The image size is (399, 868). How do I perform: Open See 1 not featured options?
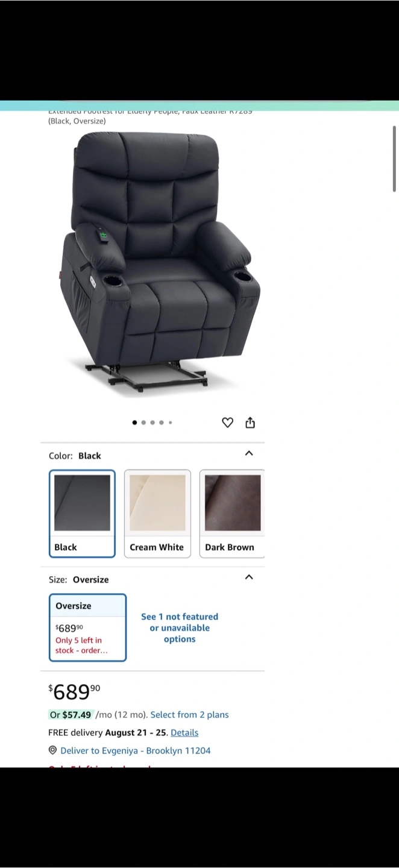click(180, 627)
